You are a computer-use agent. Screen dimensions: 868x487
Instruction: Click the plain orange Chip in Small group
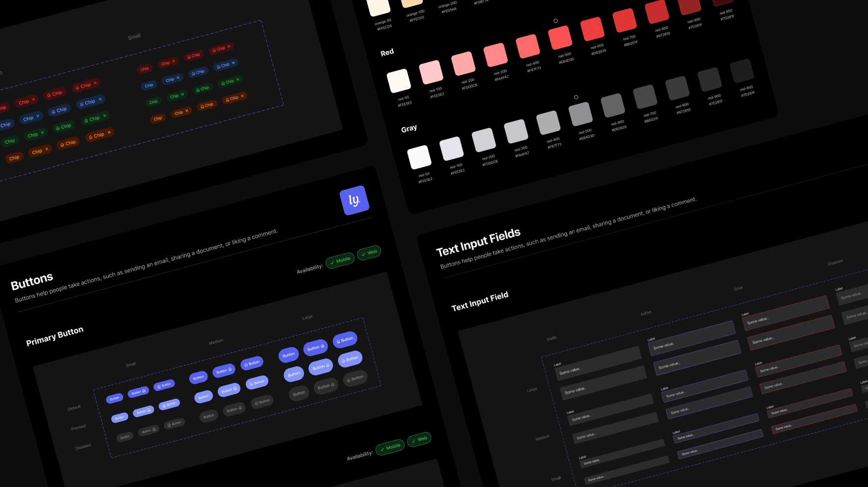[x=158, y=119]
